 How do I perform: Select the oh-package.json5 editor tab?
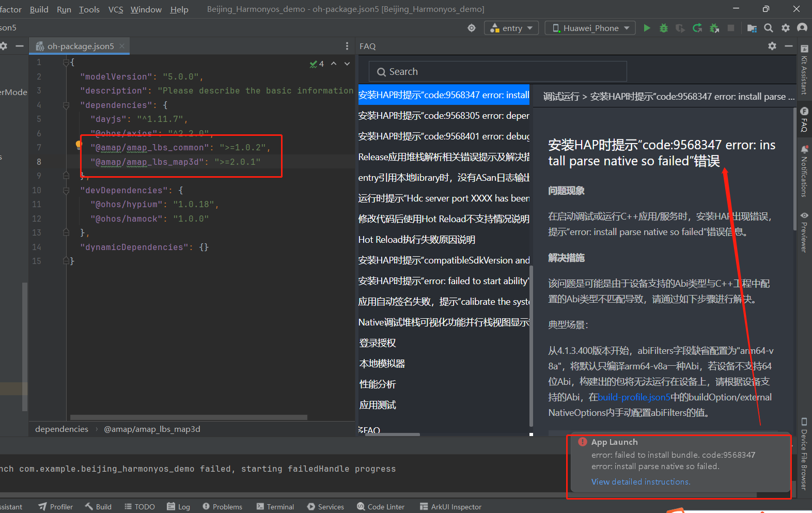(x=80, y=46)
